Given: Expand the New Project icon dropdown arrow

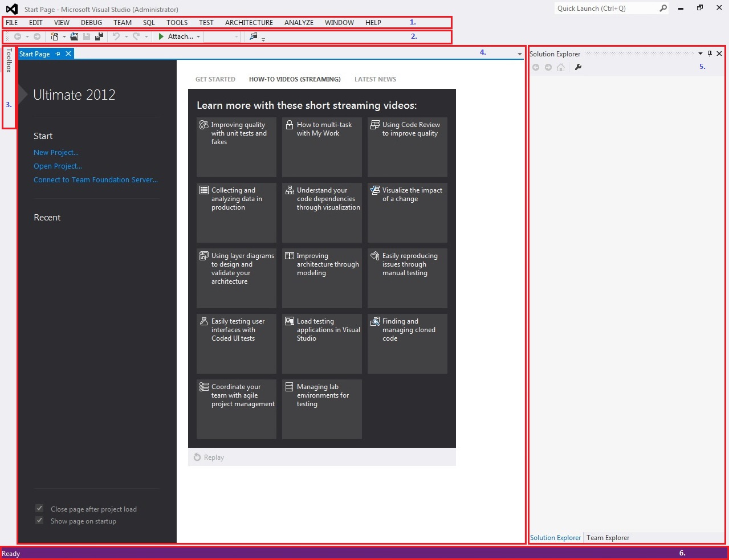Looking at the screenshot, I should (x=64, y=37).
